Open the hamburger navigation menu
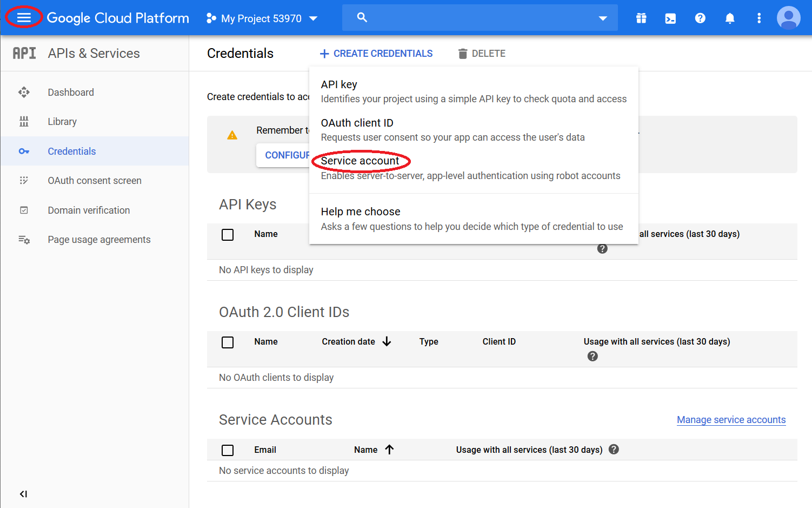Screen dimensions: 812x508 (x=24, y=18)
